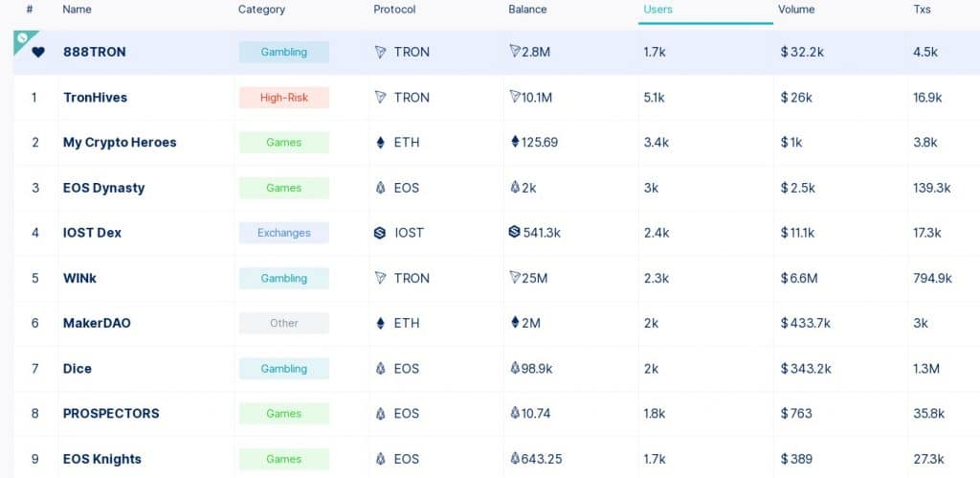Click the EOS logo in the EOS Knights protocol cell
This screenshot has height=478, width=980.
[380, 459]
